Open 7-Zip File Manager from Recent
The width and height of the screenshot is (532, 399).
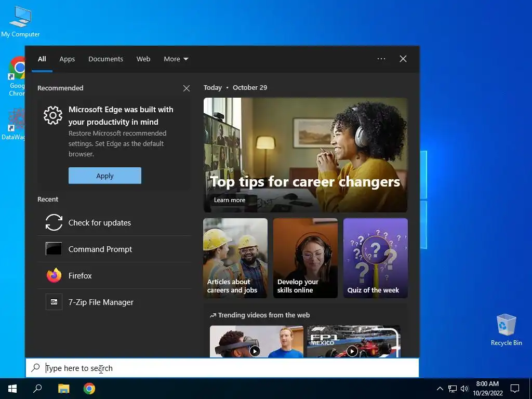(114, 302)
